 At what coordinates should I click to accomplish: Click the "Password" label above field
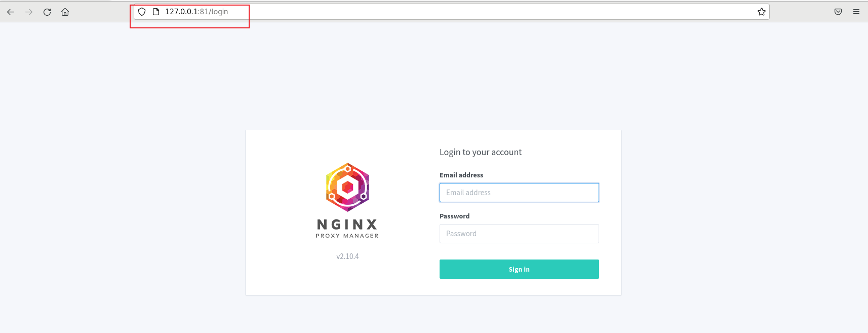pos(454,216)
